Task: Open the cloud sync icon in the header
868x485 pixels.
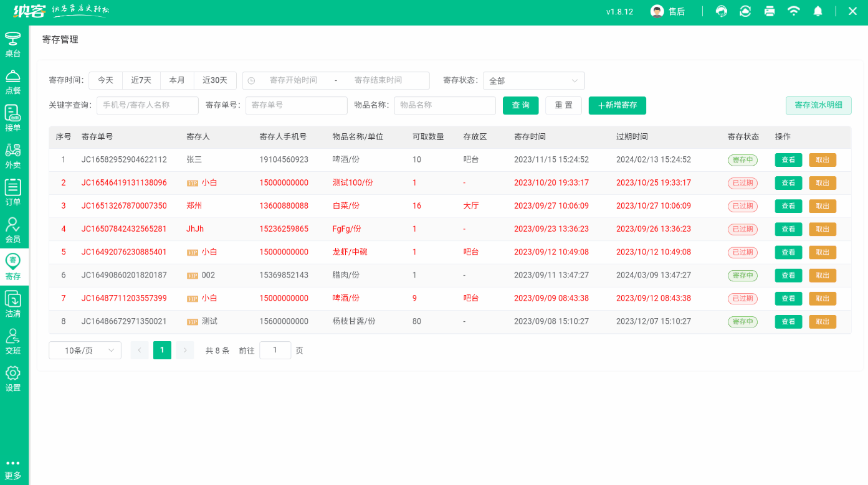Action: (745, 11)
